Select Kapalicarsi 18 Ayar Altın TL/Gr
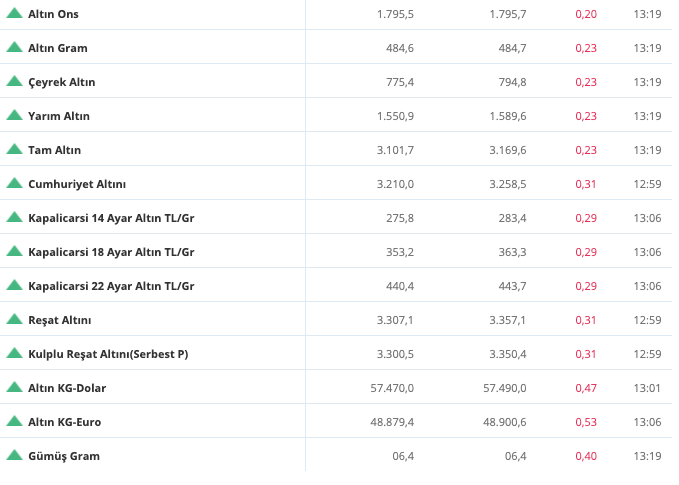Viewport: 679px width, 485px height. (x=111, y=252)
